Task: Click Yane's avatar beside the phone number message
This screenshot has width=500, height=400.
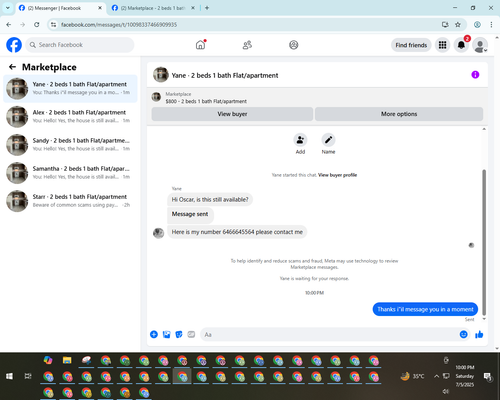Action: click(x=158, y=233)
